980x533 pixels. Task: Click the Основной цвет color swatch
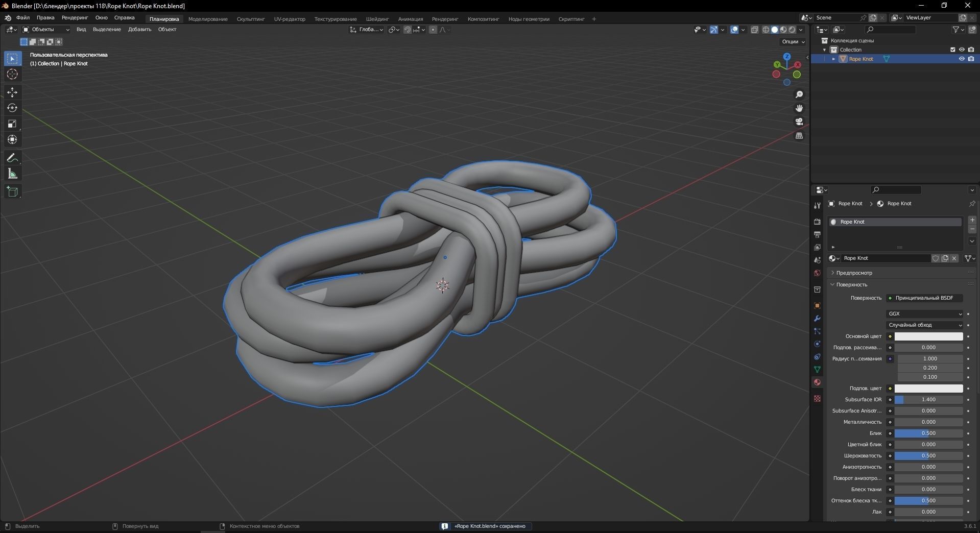click(928, 336)
